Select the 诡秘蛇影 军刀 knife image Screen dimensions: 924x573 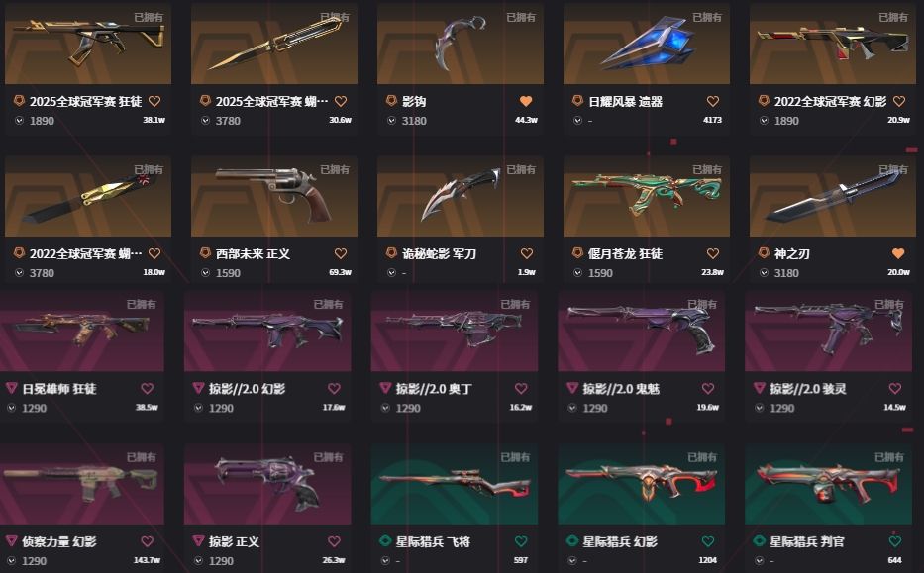click(461, 196)
